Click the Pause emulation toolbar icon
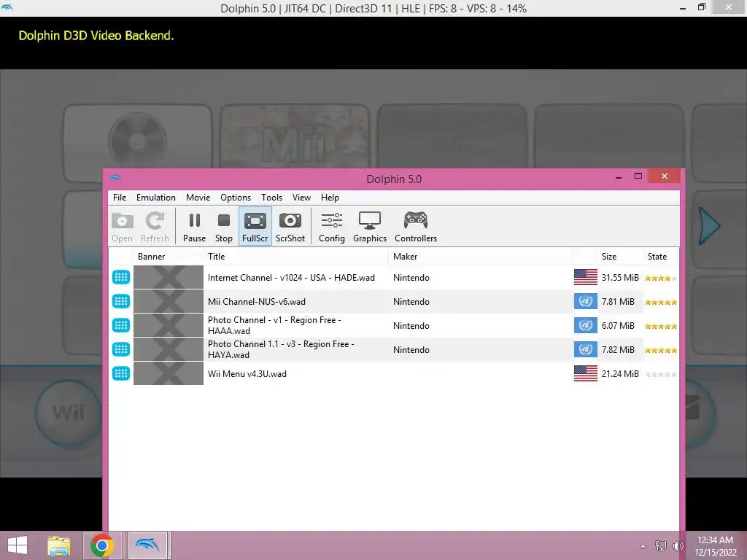Screen dimensions: 747x560 click(194, 226)
